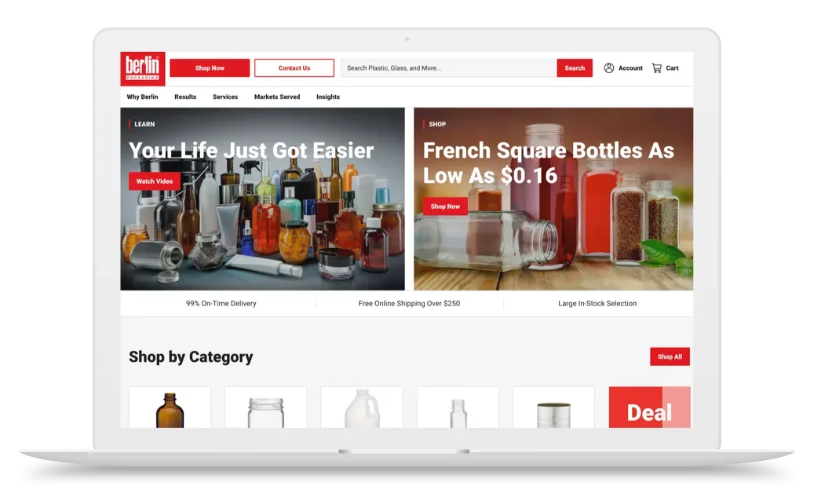Image resolution: width=814 pixels, height=504 pixels.
Task: Select Insights in the navigation
Action: (x=327, y=97)
